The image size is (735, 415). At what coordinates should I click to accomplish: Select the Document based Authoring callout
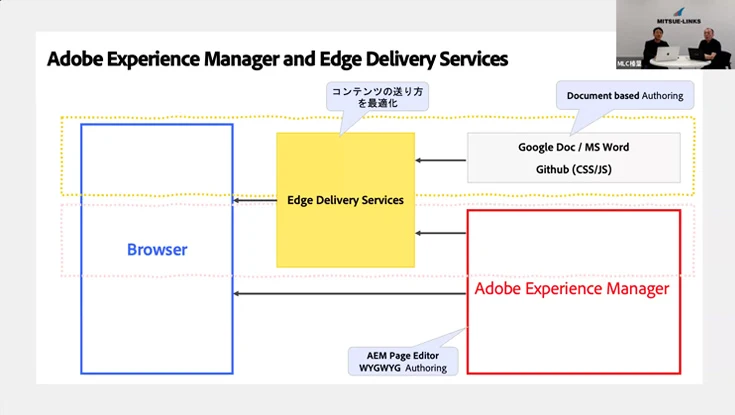pos(625,96)
